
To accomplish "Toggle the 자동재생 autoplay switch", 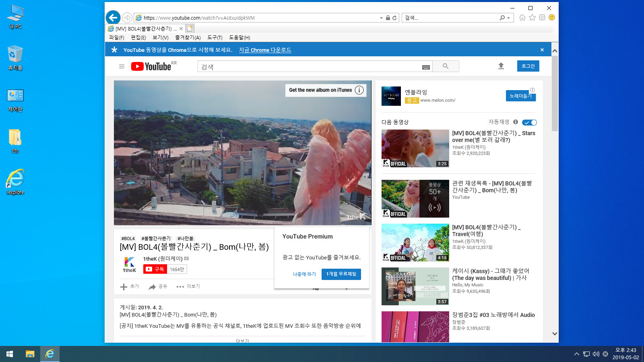I will (x=529, y=122).
